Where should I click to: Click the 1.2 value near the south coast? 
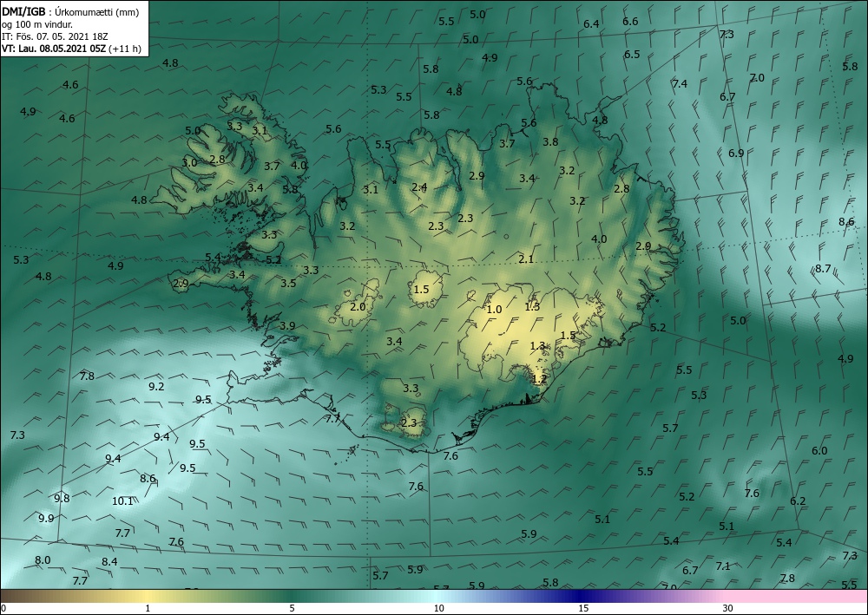[x=539, y=379]
